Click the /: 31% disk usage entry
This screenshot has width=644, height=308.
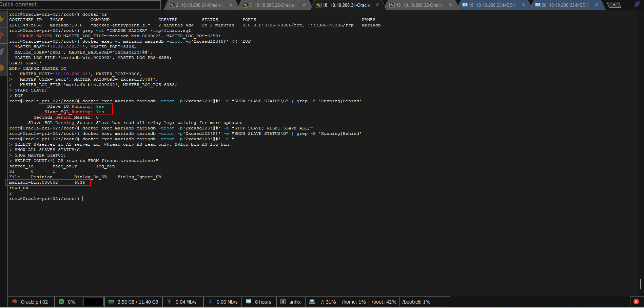(x=328, y=302)
